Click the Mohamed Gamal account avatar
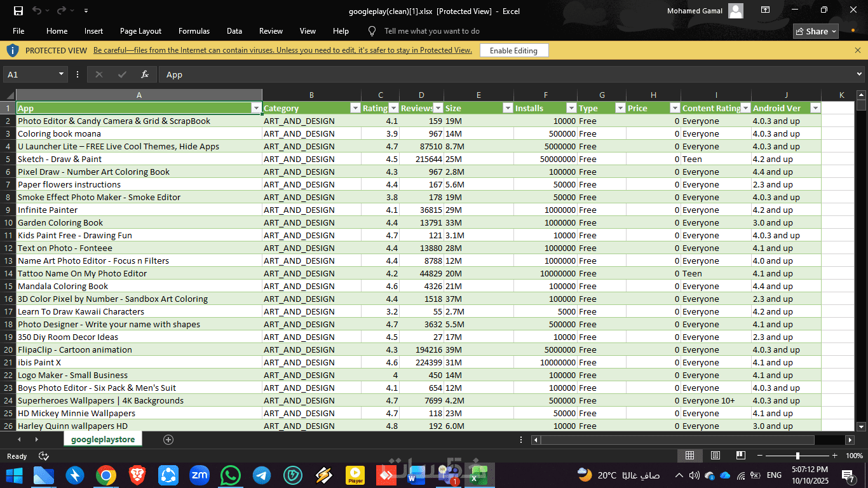The image size is (868, 488). coord(736,11)
